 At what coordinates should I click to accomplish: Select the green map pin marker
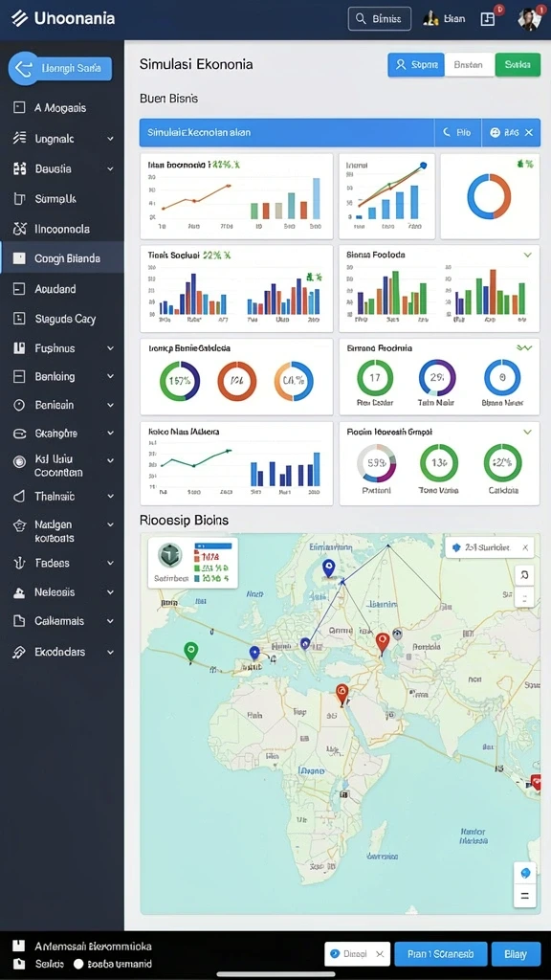[x=191, y=652]
